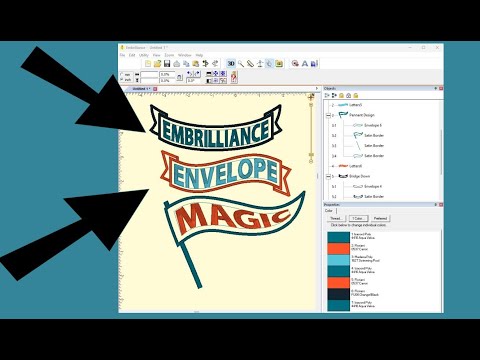This screenshot has height=360, width=480.
Task: Open the Zoom menu
Action: click(169, 55)
